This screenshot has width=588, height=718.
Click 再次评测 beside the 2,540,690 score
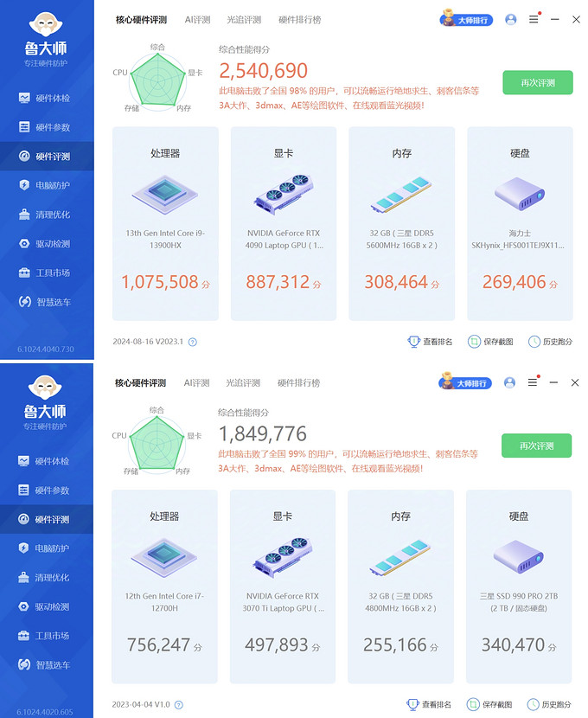[x=538, y=83]
